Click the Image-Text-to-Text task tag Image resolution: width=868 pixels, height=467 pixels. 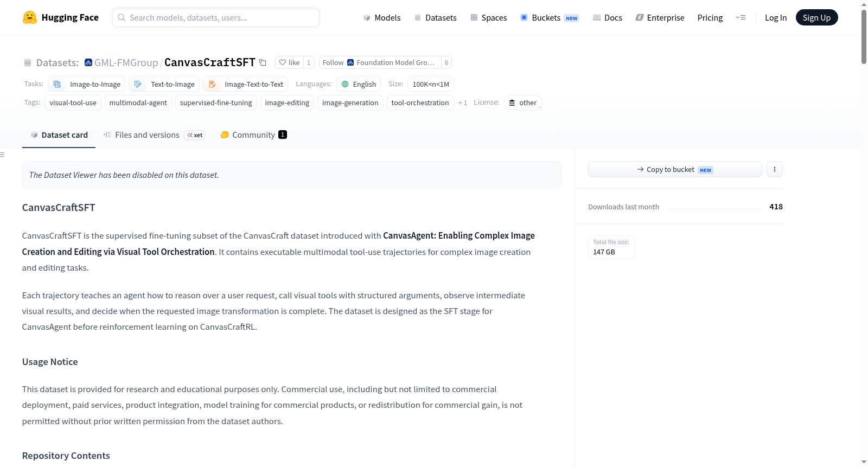[x=246, y=84]
